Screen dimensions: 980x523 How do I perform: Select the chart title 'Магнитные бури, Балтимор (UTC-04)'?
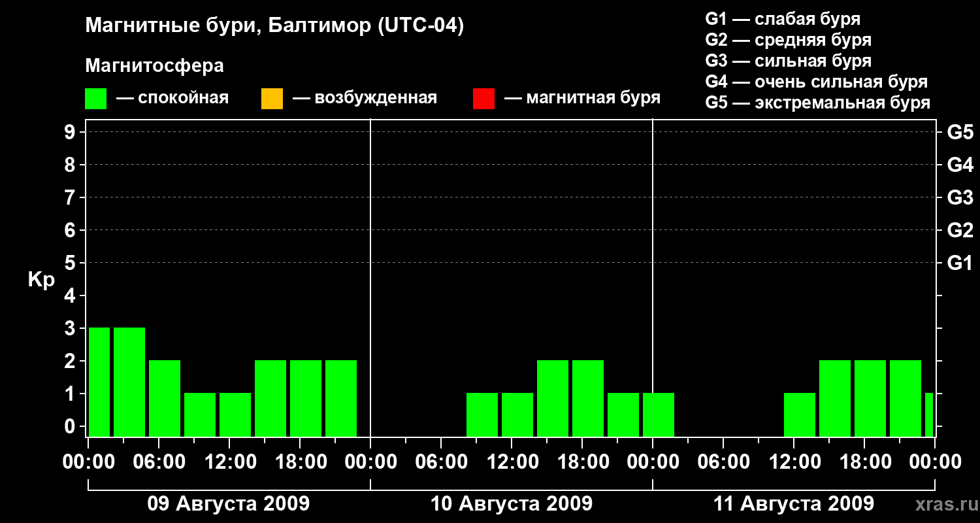pos(274,27)
